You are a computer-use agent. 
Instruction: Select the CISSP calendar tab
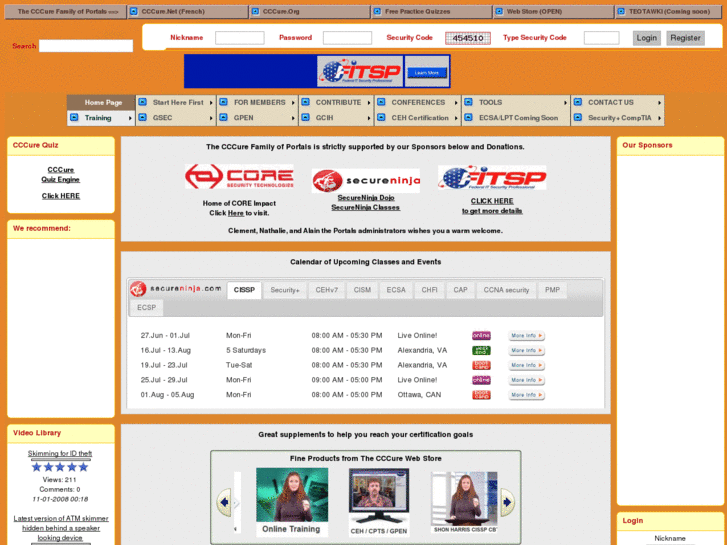click(x=244, y=290)
